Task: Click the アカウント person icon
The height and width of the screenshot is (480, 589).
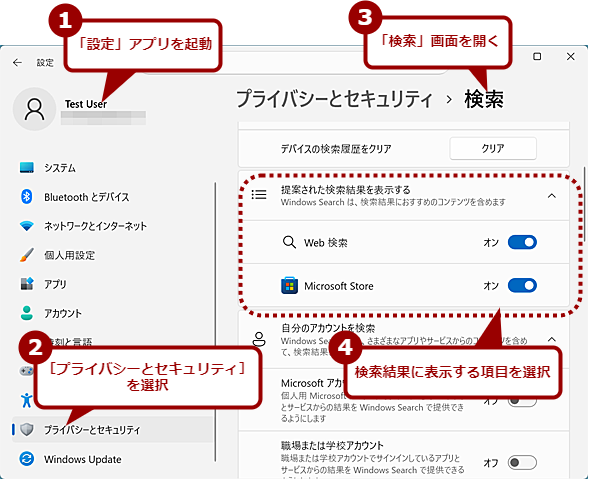Action: [x=27, y=313]
